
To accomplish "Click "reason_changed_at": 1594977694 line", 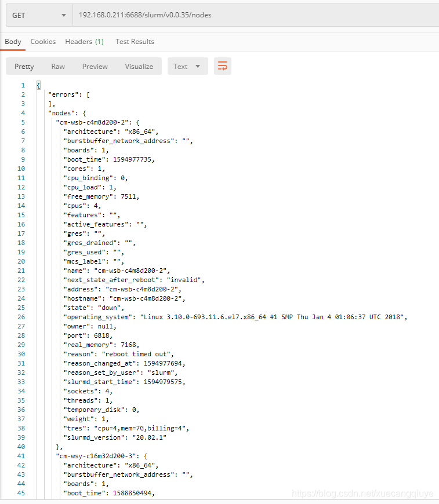I will (x=124, y=364).
